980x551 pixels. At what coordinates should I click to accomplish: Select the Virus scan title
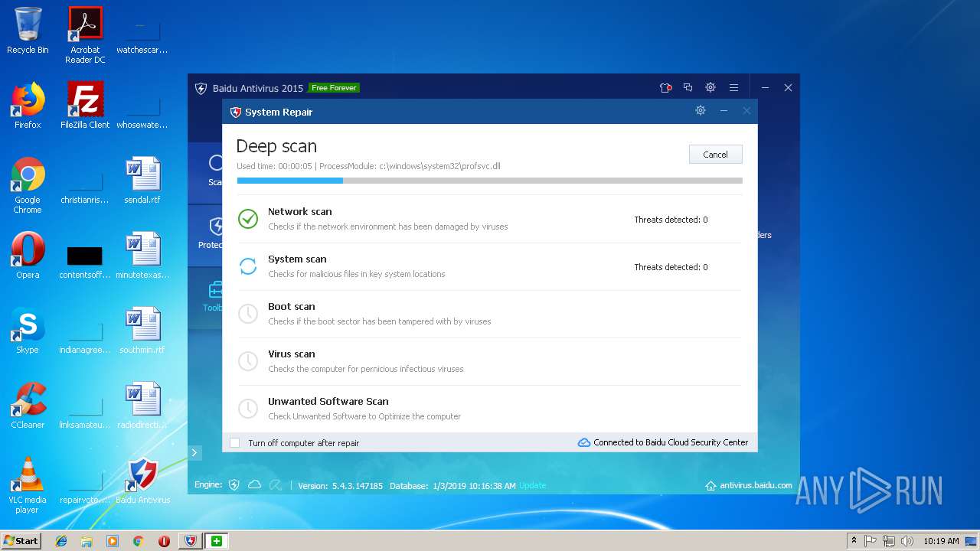[x=291, y=354]
